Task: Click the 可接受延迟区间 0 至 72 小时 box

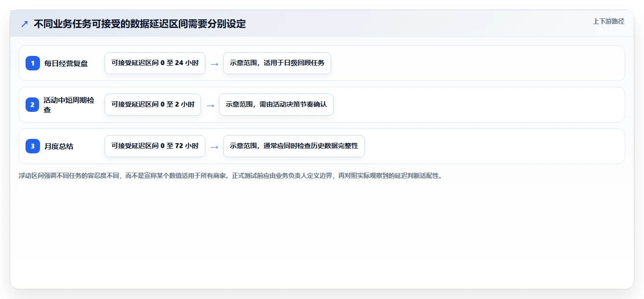Action: point(155,146)
